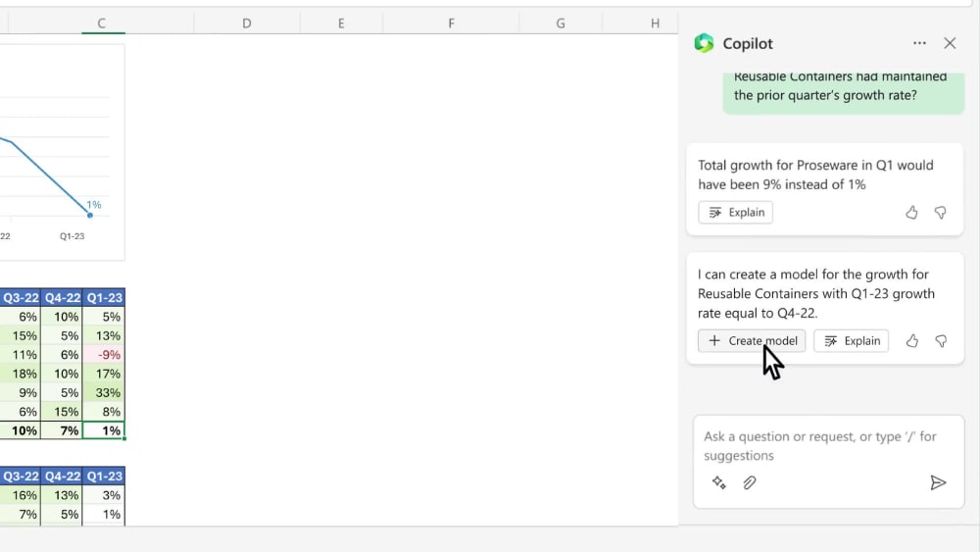Select column E header

click(x=341, y=24)
